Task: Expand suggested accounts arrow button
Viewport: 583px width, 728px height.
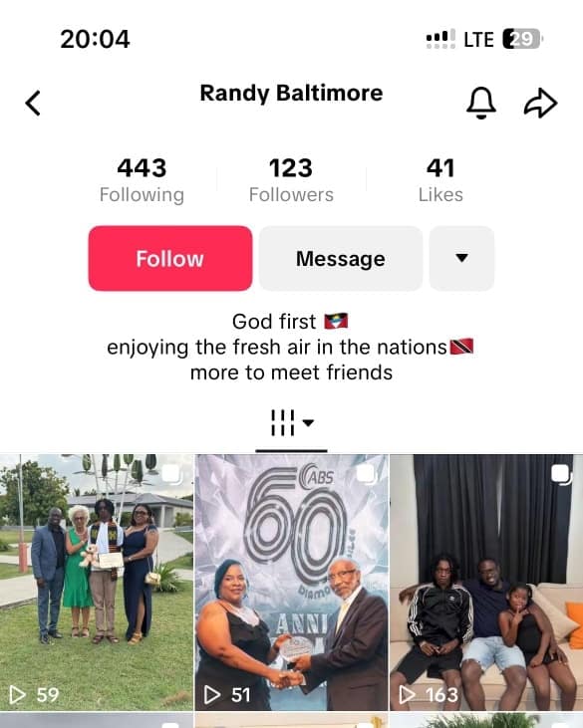Action: (x=461, y=259)
